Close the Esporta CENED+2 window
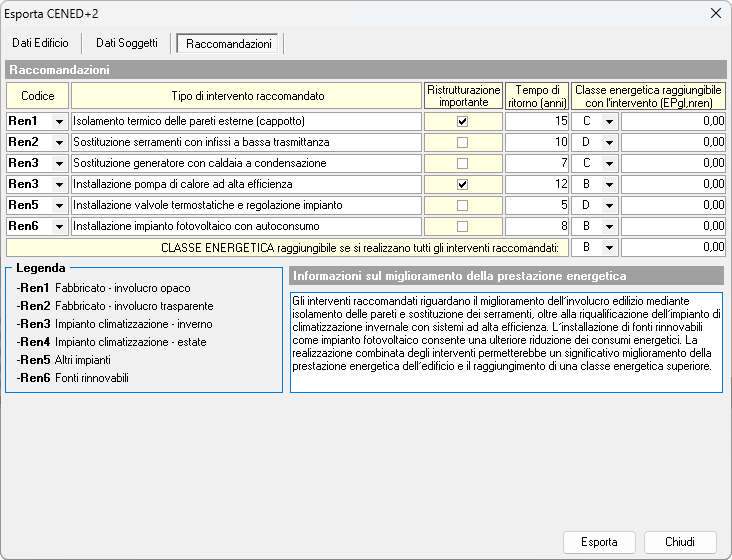The height and width of the screenshot is (560, 732). coord(715,13)
